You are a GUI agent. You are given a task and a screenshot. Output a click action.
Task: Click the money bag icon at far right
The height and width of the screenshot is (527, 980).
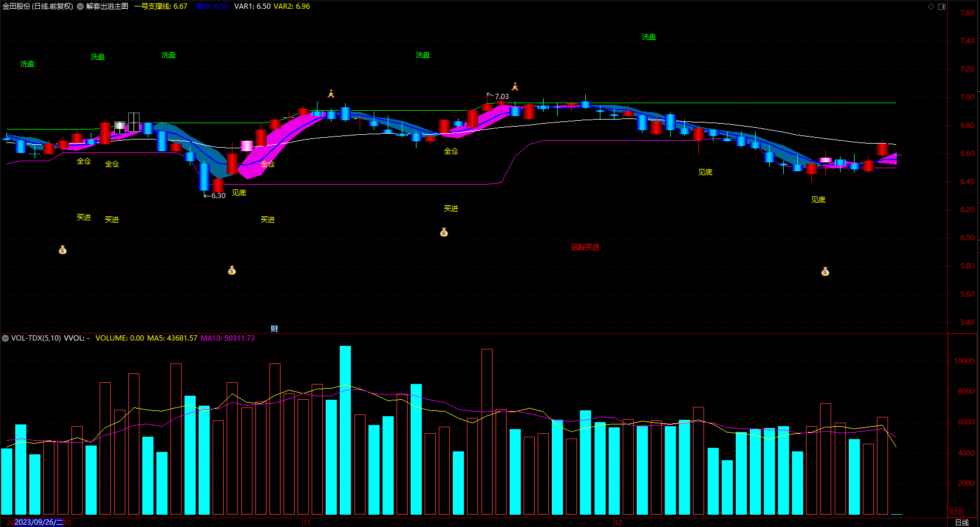(x=825, y=271)
